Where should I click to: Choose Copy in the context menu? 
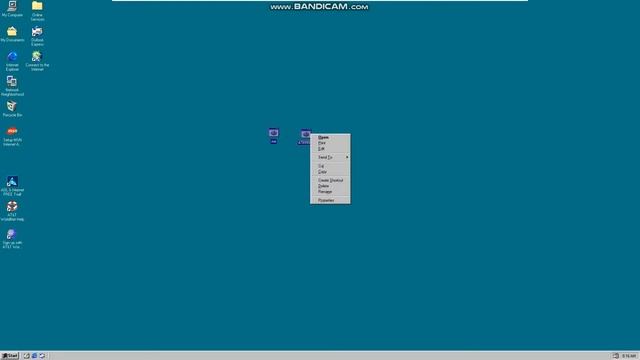(x=330, y=172)
